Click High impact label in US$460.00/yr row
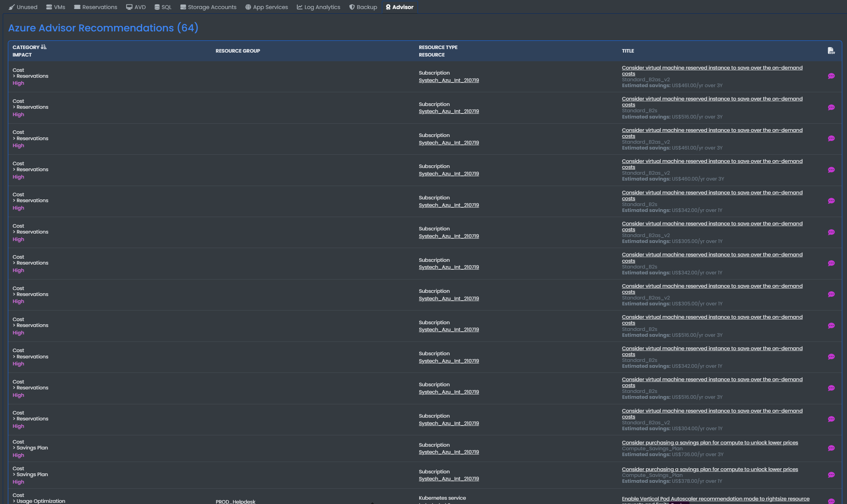Viewport: 847px width, 504px height. click(x=18, y=177)
